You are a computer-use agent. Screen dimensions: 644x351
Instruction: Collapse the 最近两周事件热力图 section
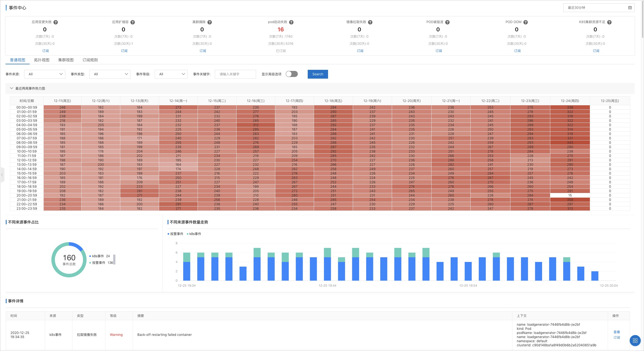(12, 88)
